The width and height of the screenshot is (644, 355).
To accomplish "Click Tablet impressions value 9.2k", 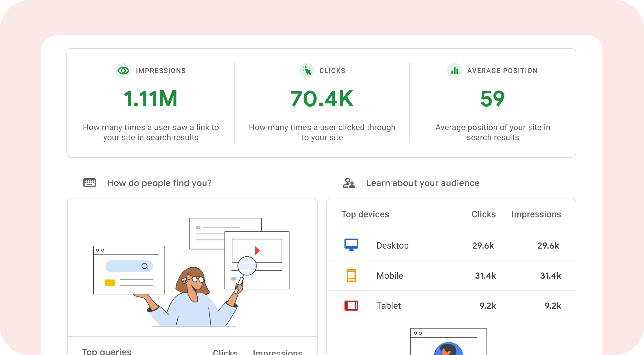I will coord(553,305).
